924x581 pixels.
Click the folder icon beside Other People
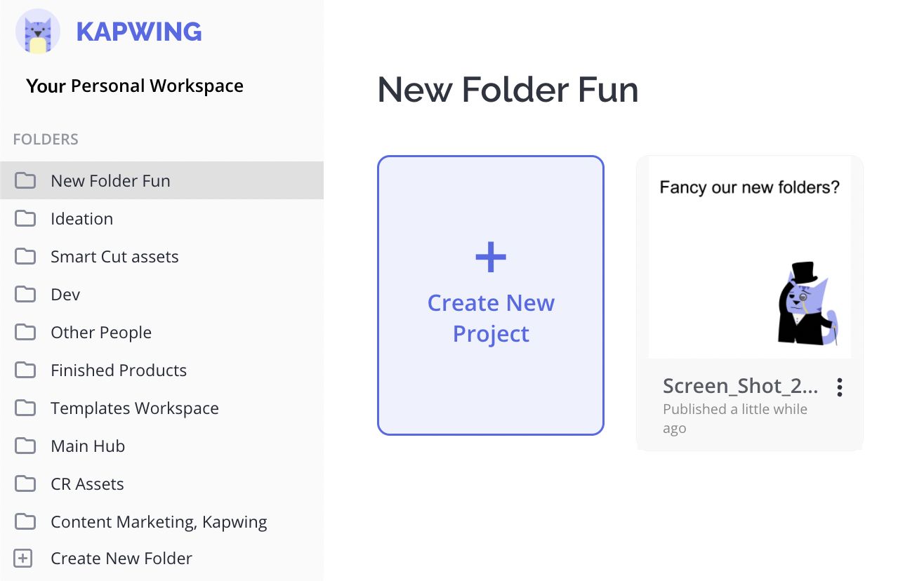[25, 333]
